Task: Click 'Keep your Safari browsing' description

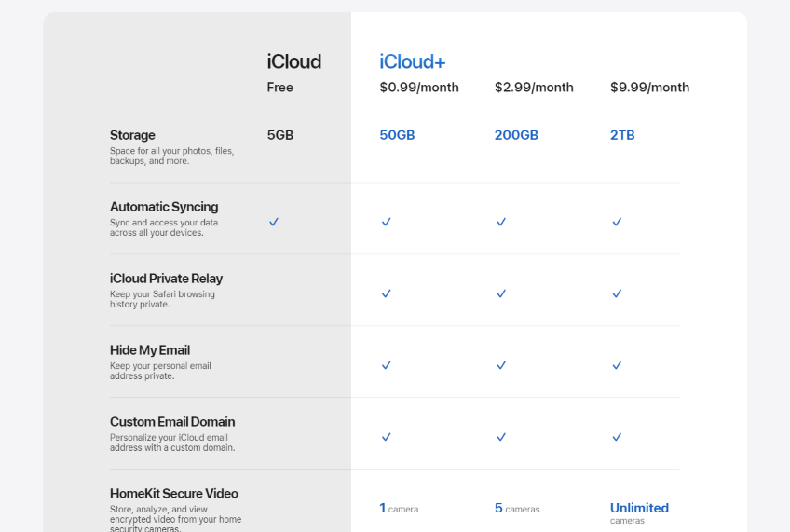Action: tap(162, 299)
